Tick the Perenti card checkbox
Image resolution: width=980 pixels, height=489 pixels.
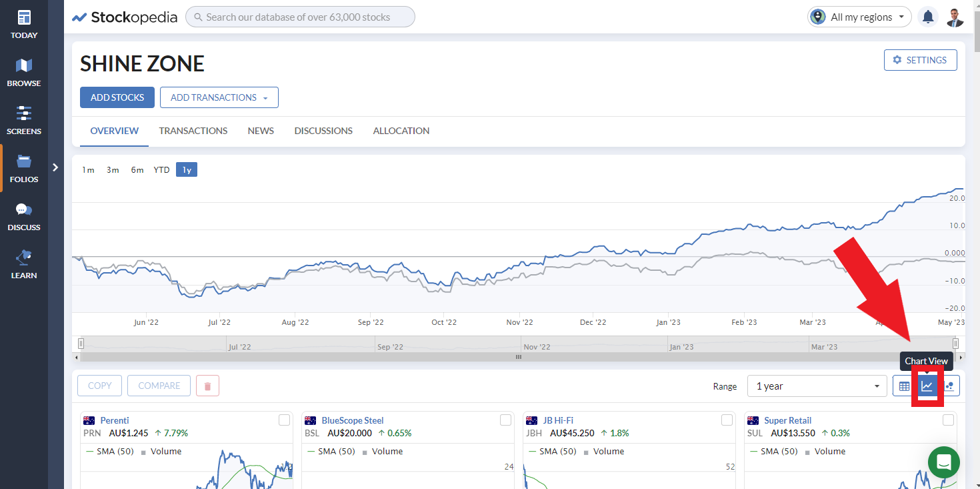click(x=285, y=420)
